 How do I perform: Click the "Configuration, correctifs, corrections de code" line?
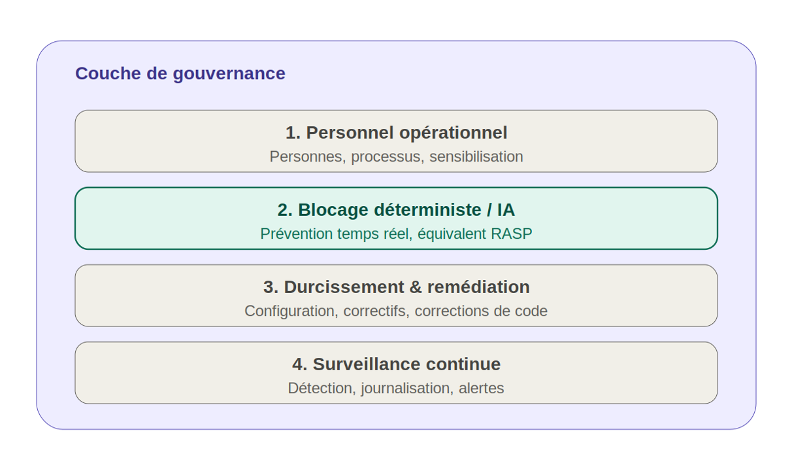coord(396,311)
